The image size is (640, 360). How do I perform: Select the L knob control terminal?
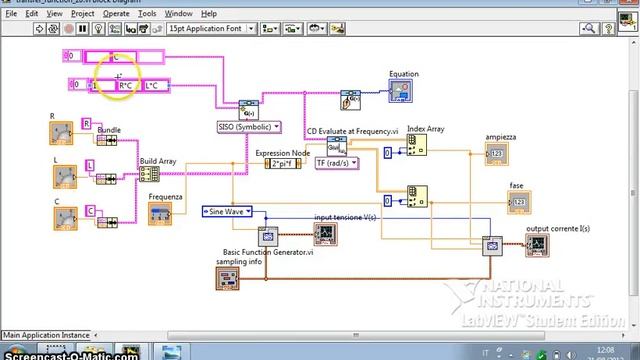coord(65,177)
